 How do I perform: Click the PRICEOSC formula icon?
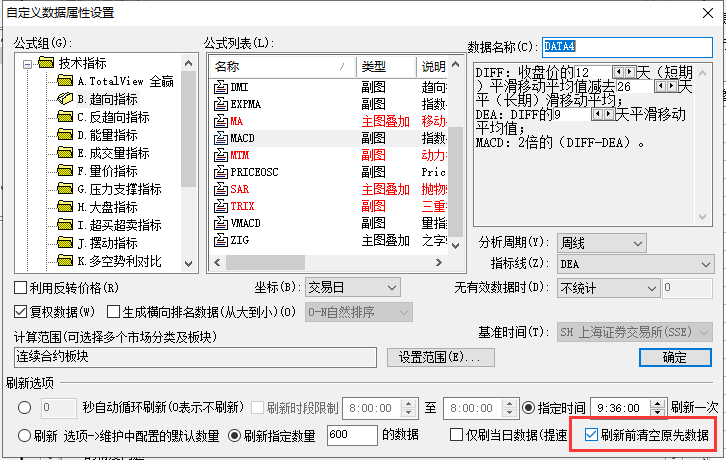coord(220,172)
